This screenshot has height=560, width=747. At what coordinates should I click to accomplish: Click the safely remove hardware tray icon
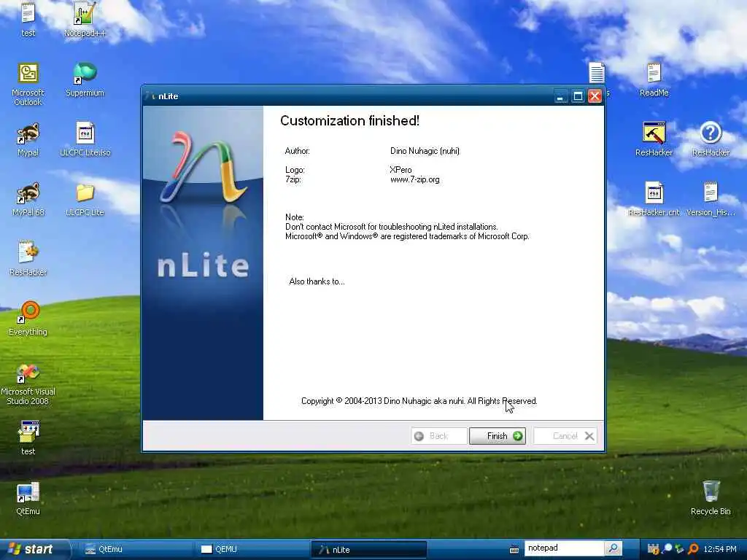tap(679, 549)
